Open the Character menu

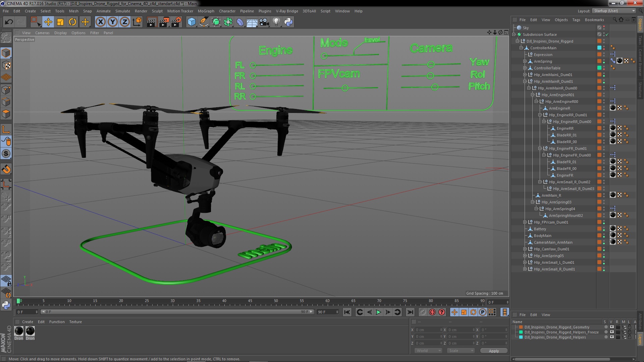[x=227, y=11]
